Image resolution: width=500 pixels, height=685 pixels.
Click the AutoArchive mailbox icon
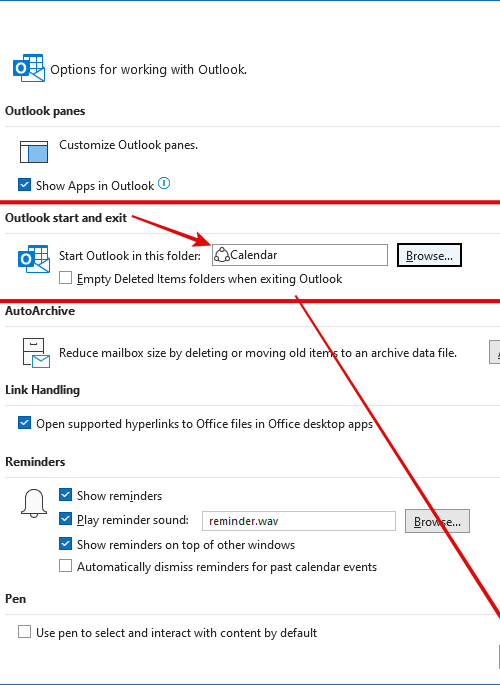pos(36,353)
